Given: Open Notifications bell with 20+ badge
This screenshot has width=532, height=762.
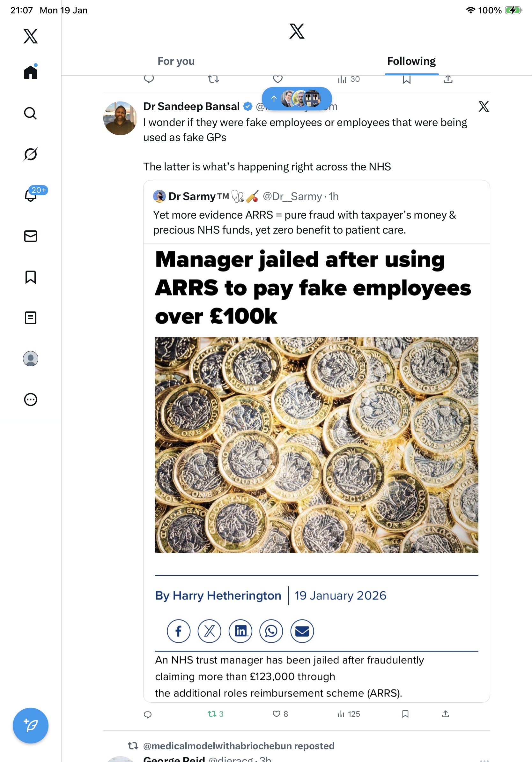Looking at the screenshot, I should coord(31,195).
